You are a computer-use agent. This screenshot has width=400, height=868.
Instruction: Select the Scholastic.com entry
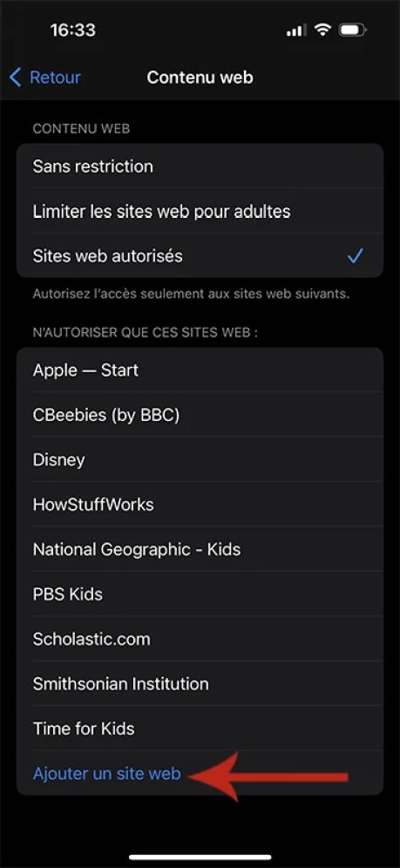click(200, 639)
